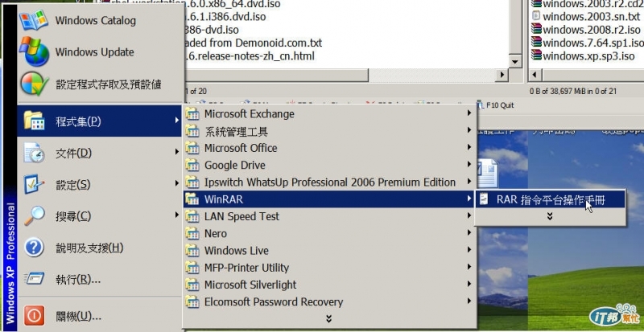Select the WinRAR program group
Image resolution: width=644 pixels, height=332 pixels.
pos(330,199)
